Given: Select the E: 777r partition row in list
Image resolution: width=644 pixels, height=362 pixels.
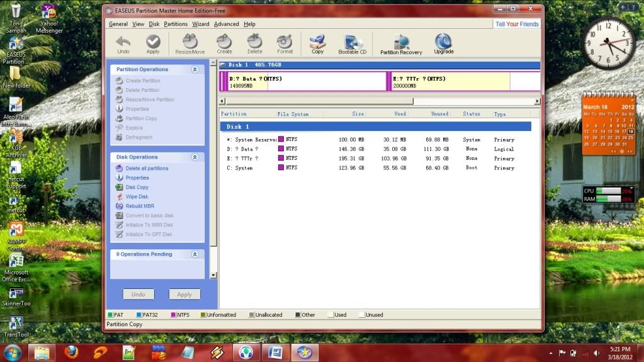Looking at the screenshot, I should click(375, 159).
